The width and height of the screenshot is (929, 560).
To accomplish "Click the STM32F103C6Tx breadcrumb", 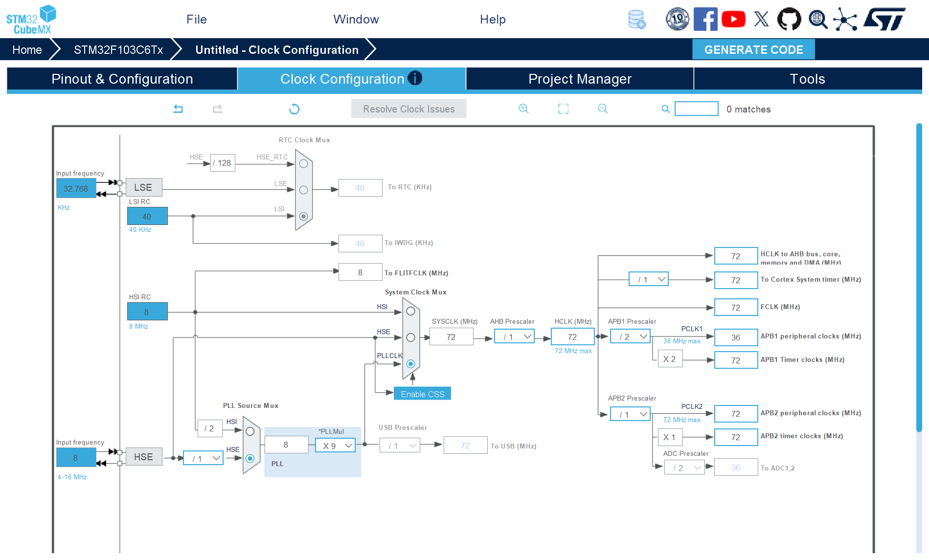I will point(118,49).
